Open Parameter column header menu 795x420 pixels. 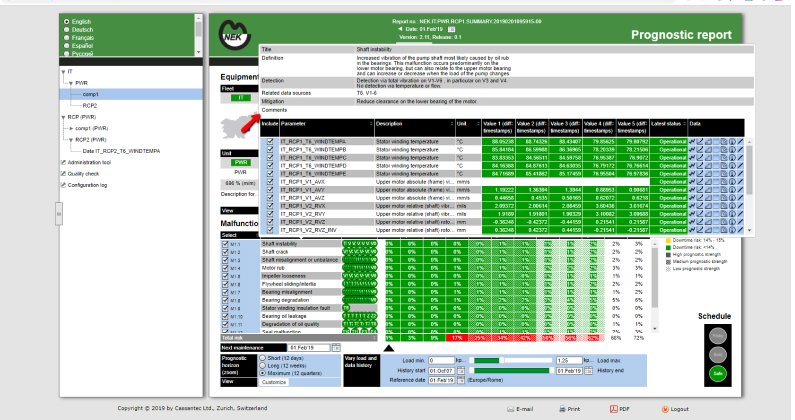pos(371,124)
